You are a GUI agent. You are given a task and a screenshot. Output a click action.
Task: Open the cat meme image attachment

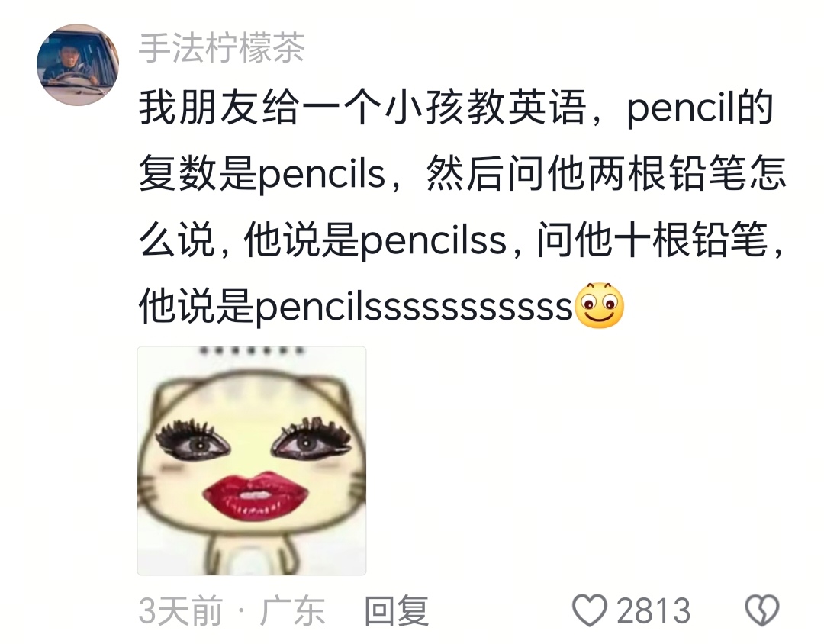click(252, 461)
